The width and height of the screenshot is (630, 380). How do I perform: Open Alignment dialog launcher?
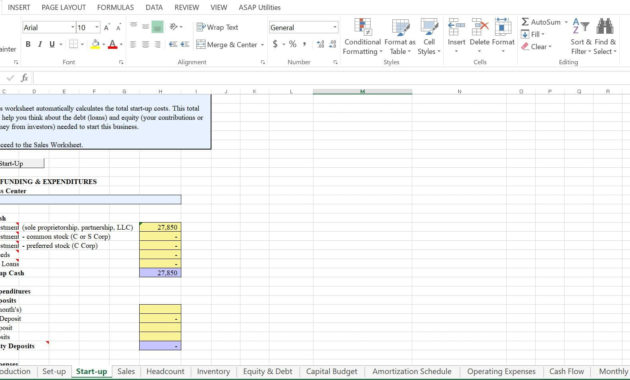(x=263, y=62)
